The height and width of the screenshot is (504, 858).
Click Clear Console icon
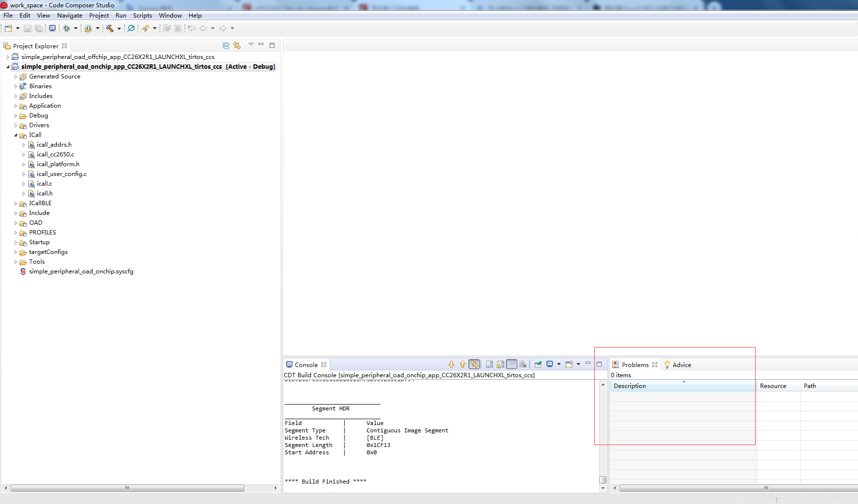pyautogui.click(x=523, y=364)
